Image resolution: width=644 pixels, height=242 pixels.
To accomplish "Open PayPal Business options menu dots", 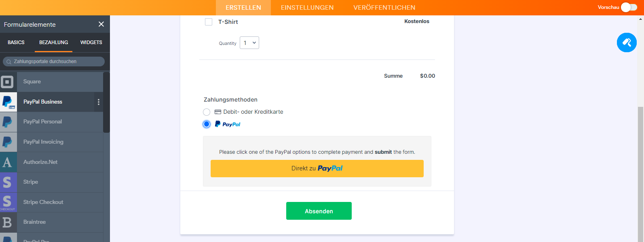I will (99, 102).
